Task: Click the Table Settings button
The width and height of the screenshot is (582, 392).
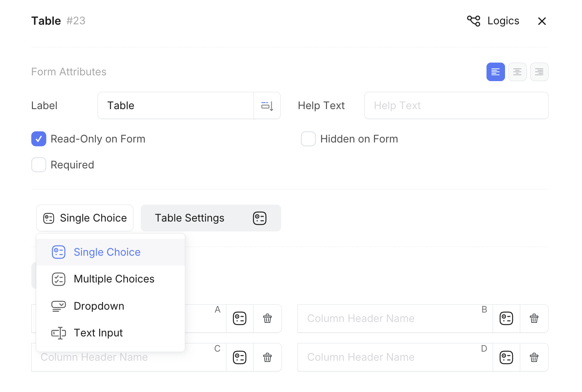Action: 211,218
